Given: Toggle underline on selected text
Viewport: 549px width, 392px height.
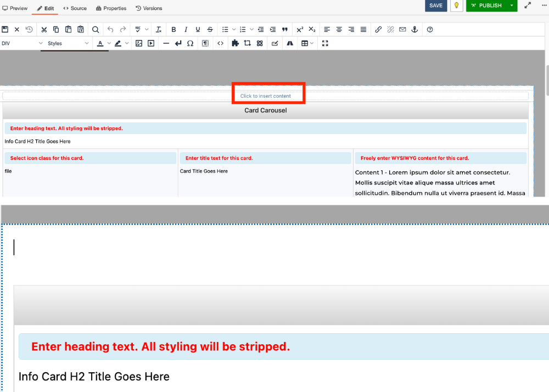Looking at the screenshot, I should point(198,29).
